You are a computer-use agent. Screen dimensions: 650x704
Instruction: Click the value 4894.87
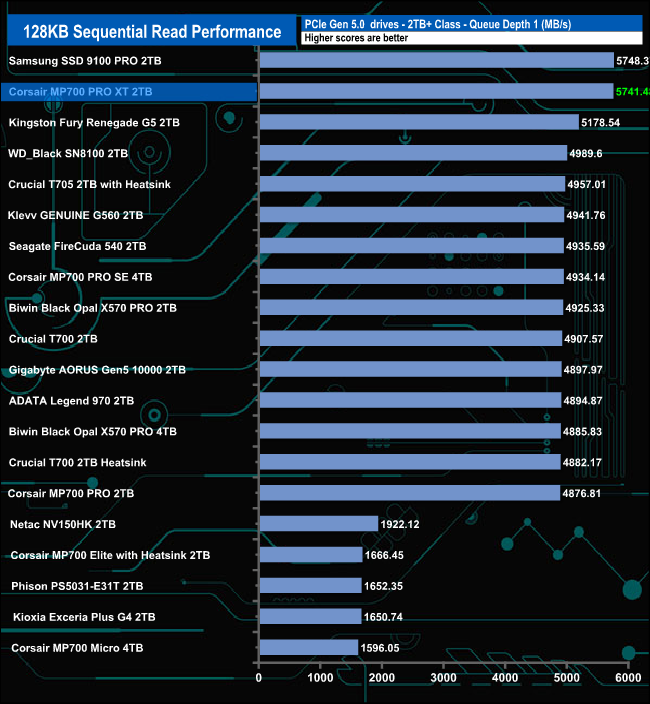pos(583,401)
